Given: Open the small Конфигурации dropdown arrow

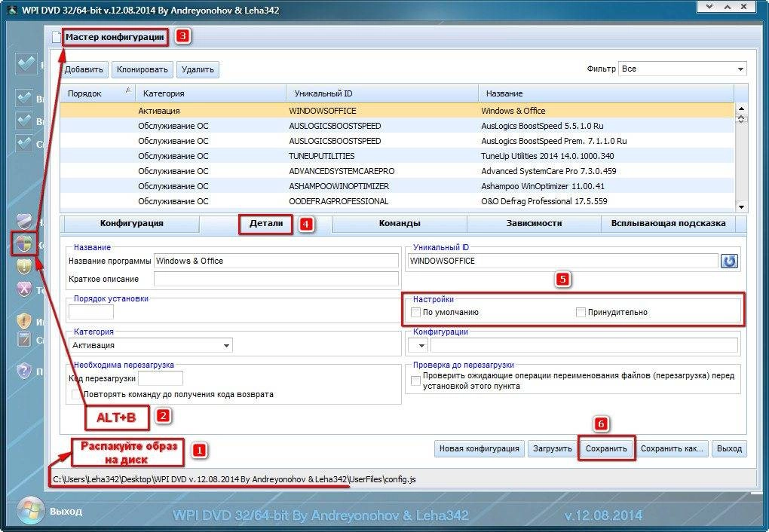Looking at the screenshot, I should pos(418,345).
